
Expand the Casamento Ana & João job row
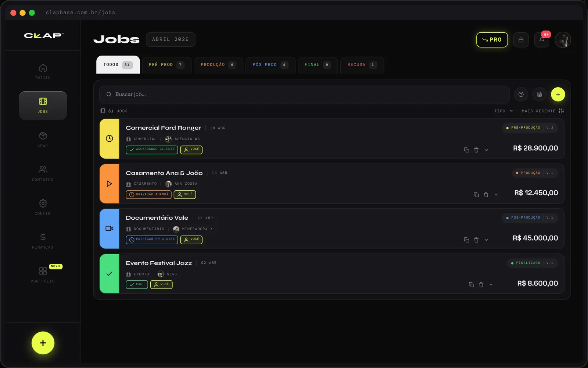point(496,195)
